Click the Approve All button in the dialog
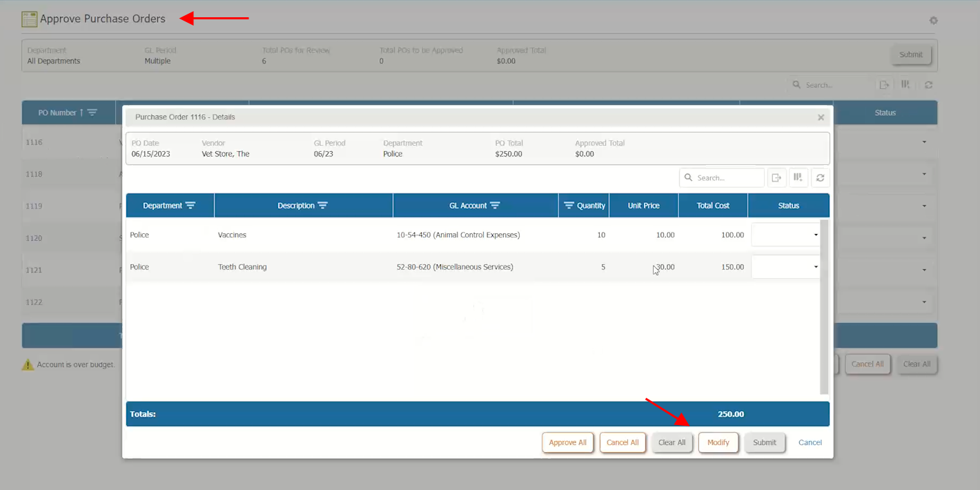Image resolution: width=980 pixels, height=490 pixels. [x=567, y=442]
